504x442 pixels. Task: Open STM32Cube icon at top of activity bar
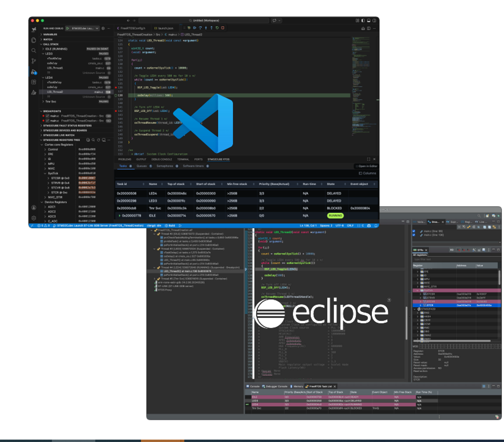pos(34,29)
